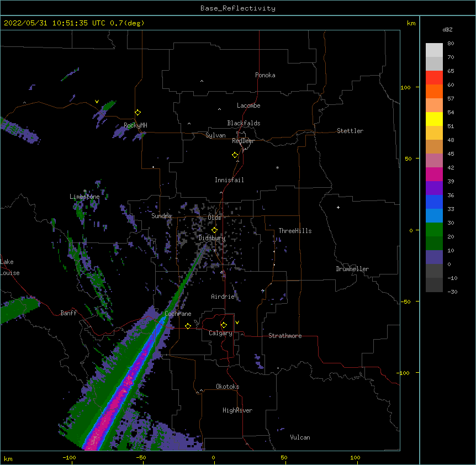This screenshot has height=465, width=476.
Task: Click the yellow diamond marker above RockyMH
Action: click(x=137, y=113)
